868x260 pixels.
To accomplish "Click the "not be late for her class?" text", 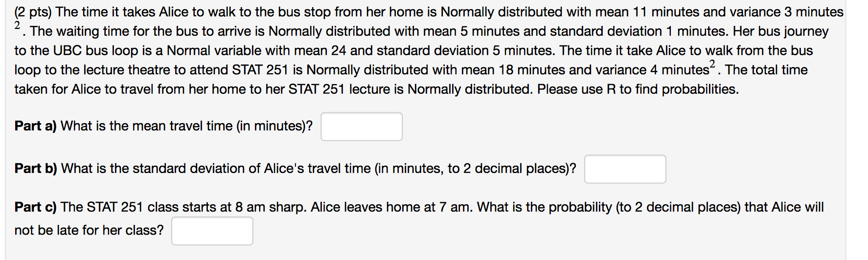I will point(89,230).
